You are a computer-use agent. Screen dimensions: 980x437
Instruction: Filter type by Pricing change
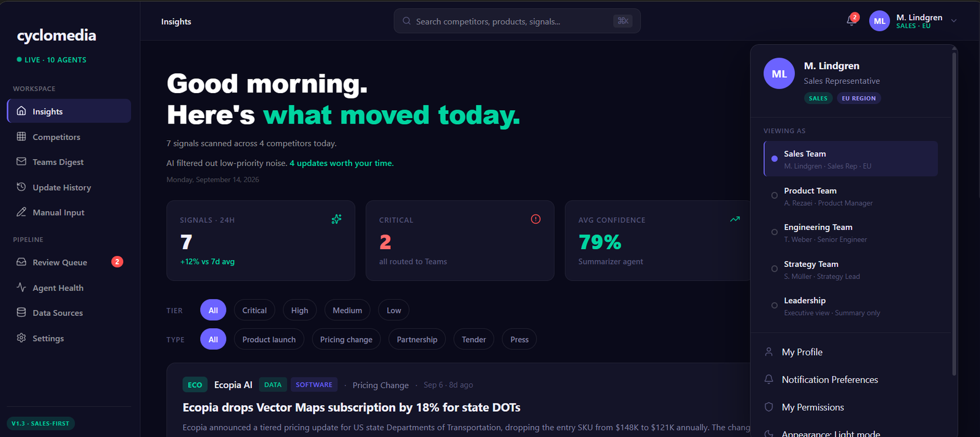[346, 339]
